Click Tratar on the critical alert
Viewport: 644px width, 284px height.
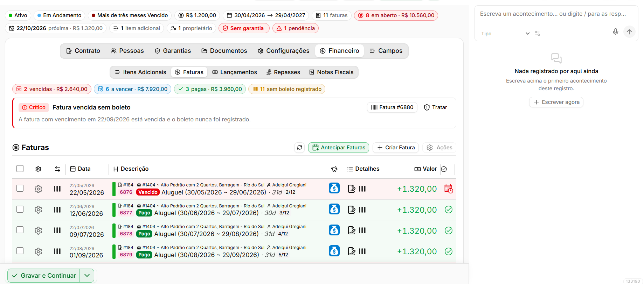[x=436, y=107]
